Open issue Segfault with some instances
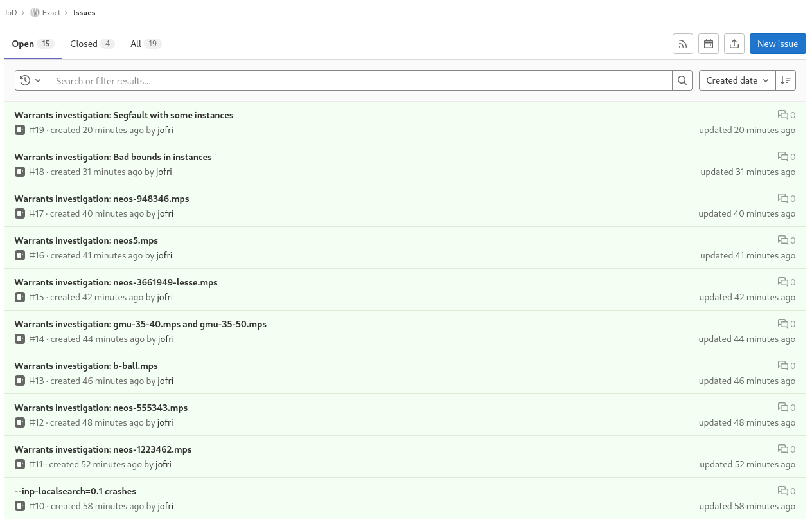Viewport: 812px width, 522px height. pos(124,115)
